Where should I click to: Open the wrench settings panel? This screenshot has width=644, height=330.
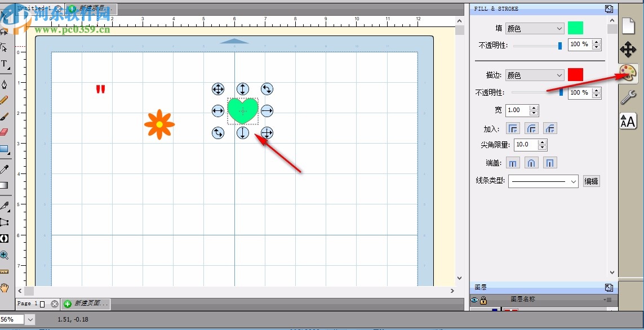coord(628,97)
